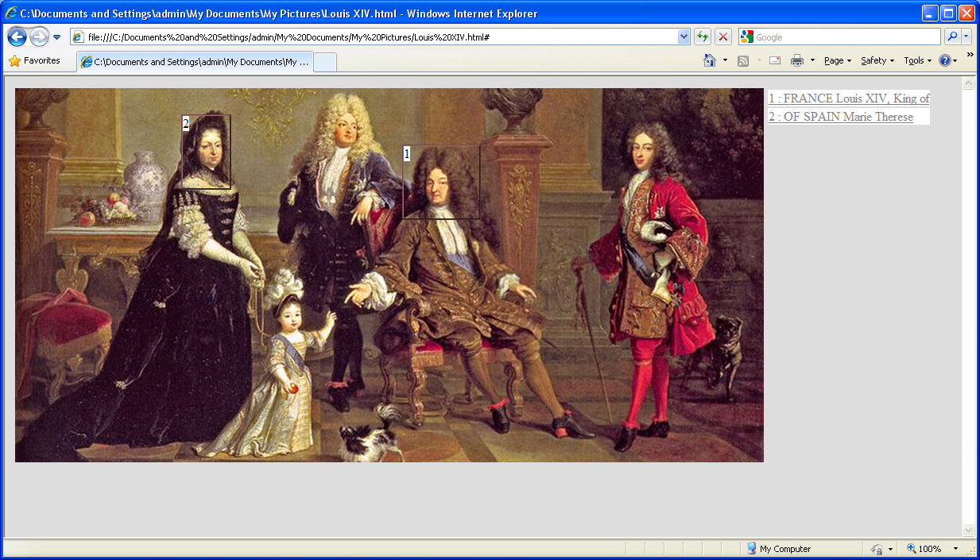Viewport: 980px width, 560px height.
Task: Expand the zoom level dropdown arrow
Action: tap(955, 549)
